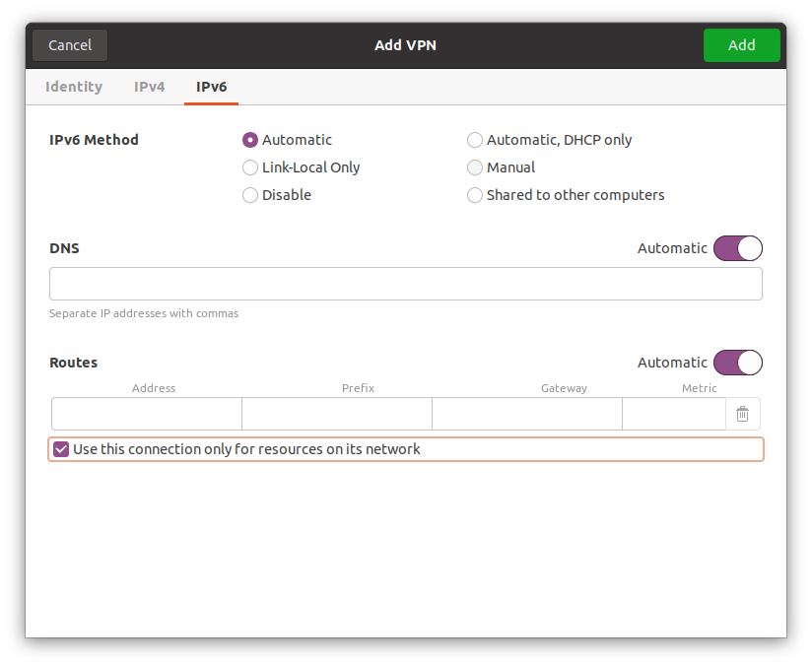Cancel the Add VPN dialog
This screenshot has height=666, width=812.
coord(70,45)
